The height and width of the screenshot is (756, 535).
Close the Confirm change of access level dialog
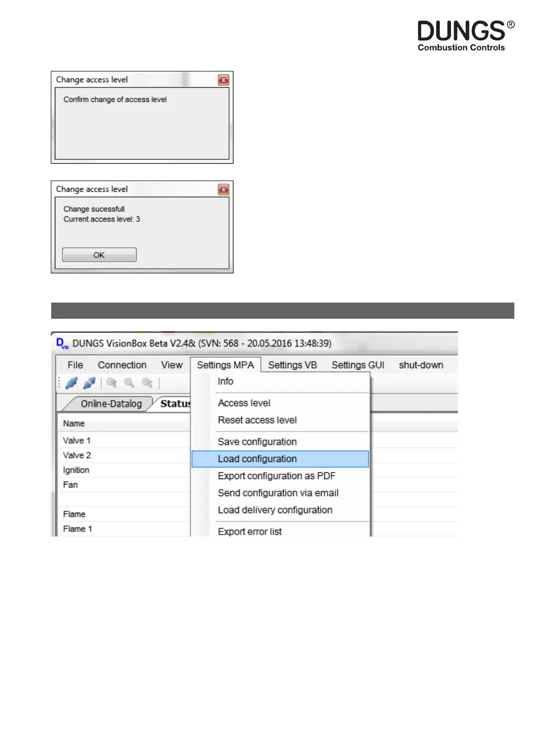(223, 80)
